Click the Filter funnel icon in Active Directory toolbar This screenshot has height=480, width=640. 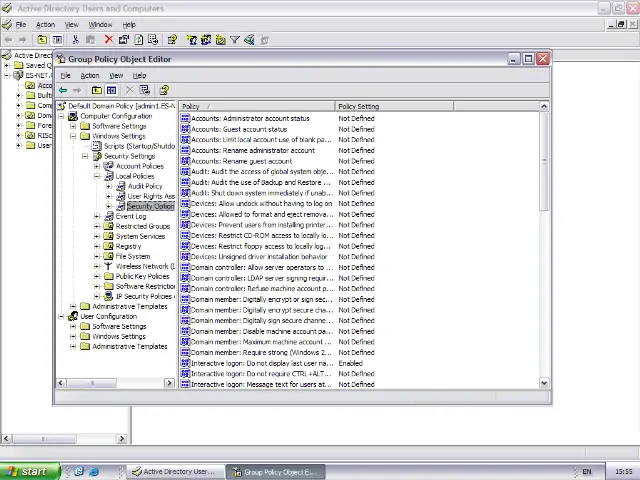point(235,40)
